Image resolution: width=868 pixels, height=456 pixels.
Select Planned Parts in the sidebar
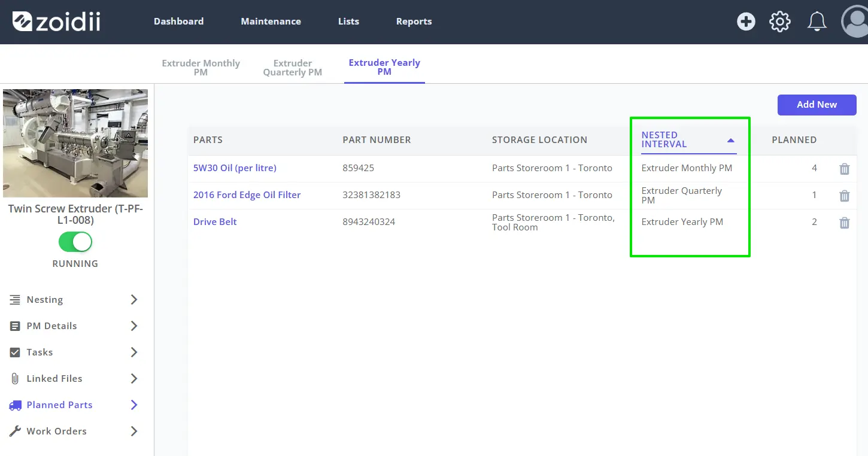pyautogui.click(x=60, y=405)
